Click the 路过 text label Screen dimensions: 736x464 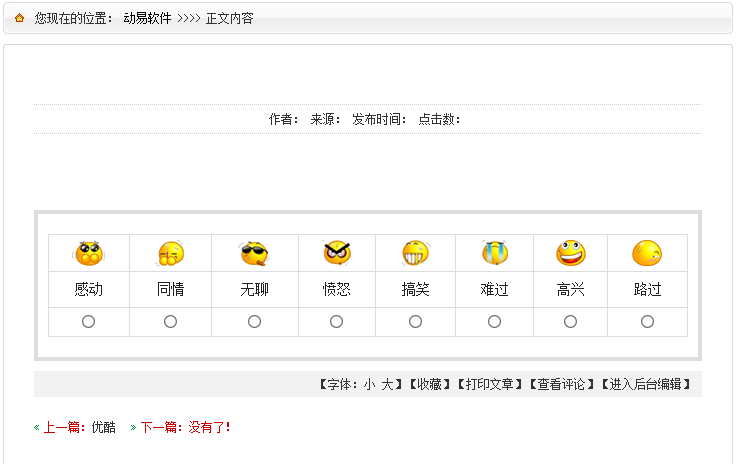click(647, 289)
